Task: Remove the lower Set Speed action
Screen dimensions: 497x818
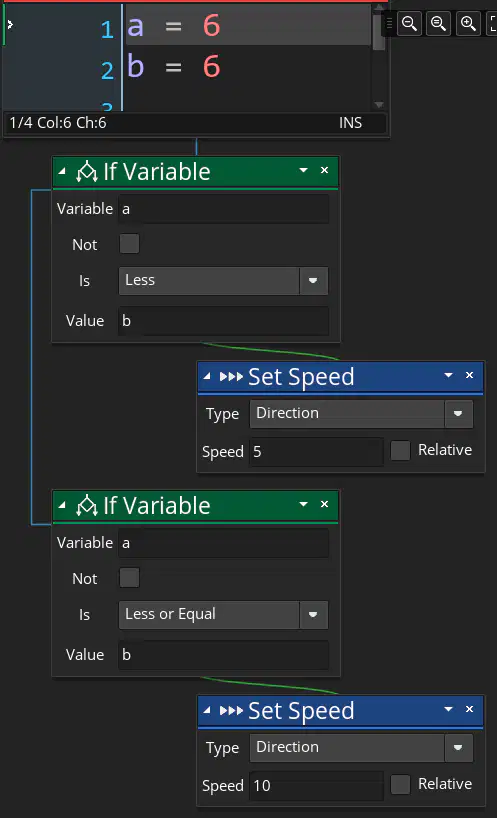Action: click(x=469, y=709)
